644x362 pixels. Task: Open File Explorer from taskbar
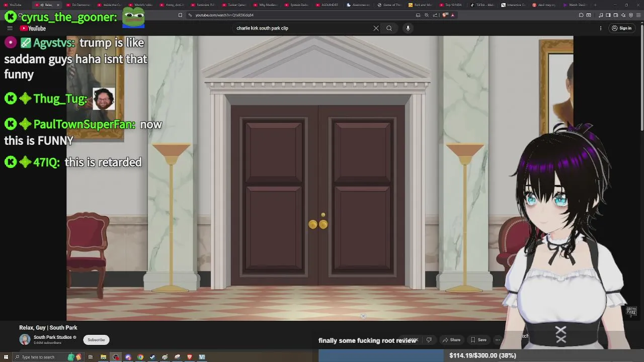click(103, 357)
